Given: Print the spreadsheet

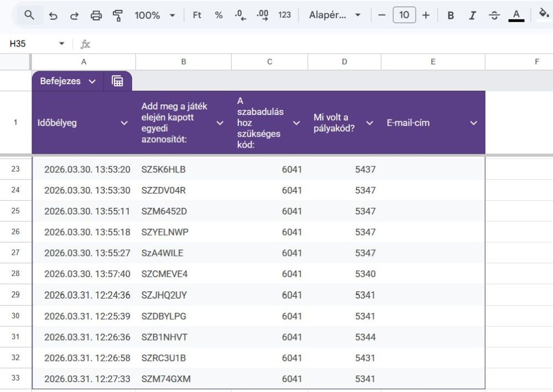Looking at the screenshot, I should [x=96, y=15].
